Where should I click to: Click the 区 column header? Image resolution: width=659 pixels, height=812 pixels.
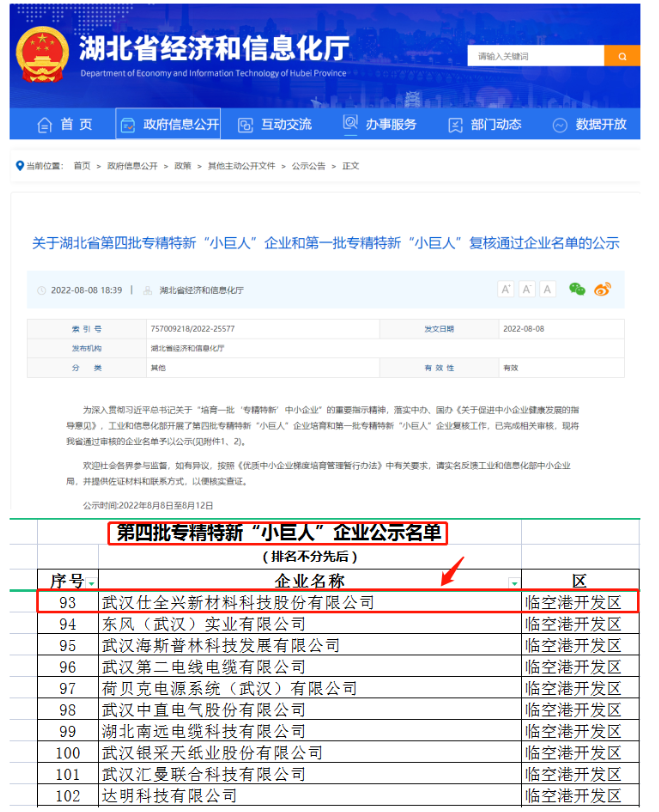point(580,581)
